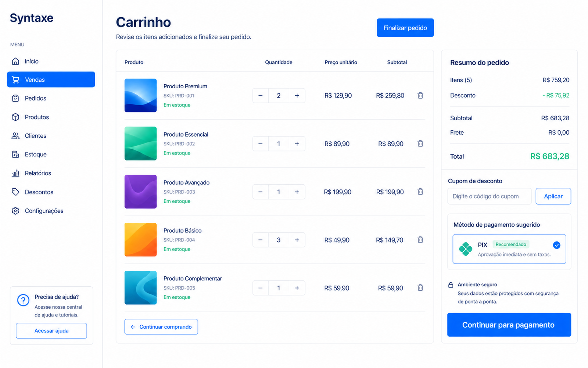Remove Produto Avançado using trash icon
This screenshot has width=588, height=368.
420,191
